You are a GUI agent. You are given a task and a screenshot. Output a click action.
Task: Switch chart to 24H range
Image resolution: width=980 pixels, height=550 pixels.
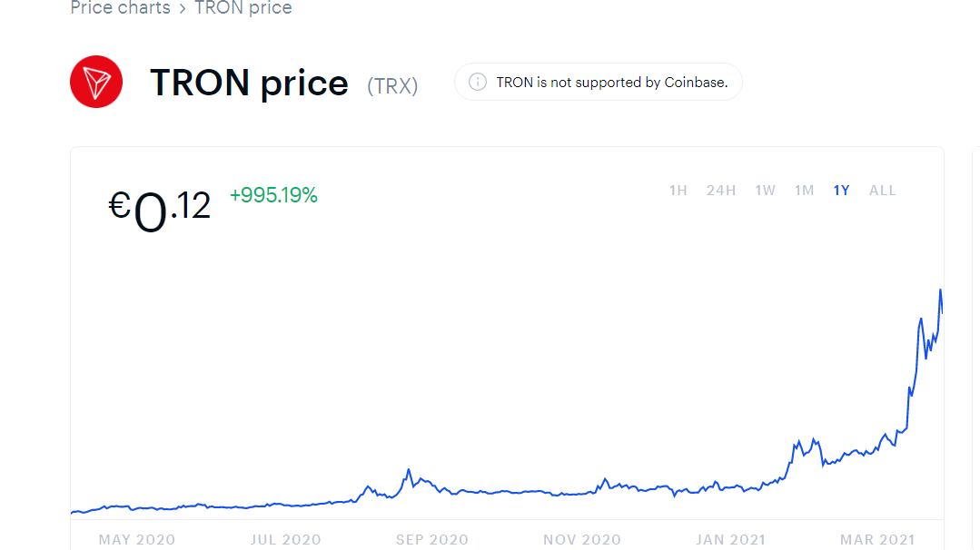[721, 191]
